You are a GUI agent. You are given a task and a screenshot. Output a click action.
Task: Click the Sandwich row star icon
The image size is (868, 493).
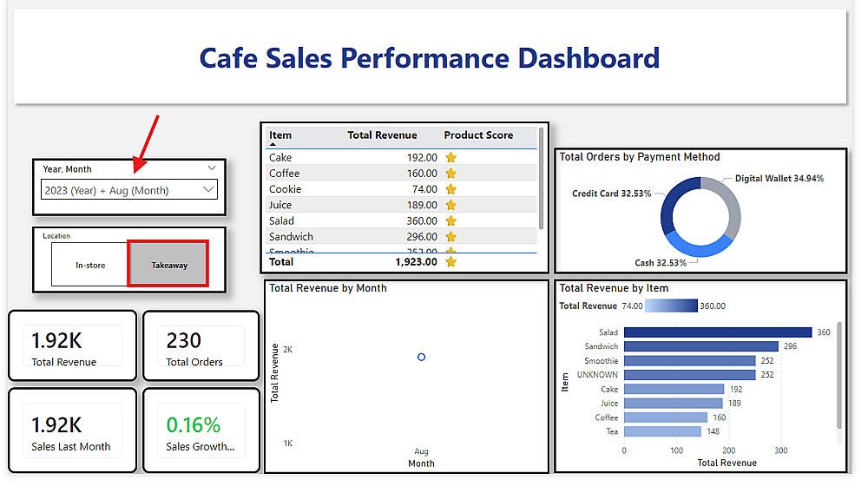pyautogui.click(x=451, y=237)
